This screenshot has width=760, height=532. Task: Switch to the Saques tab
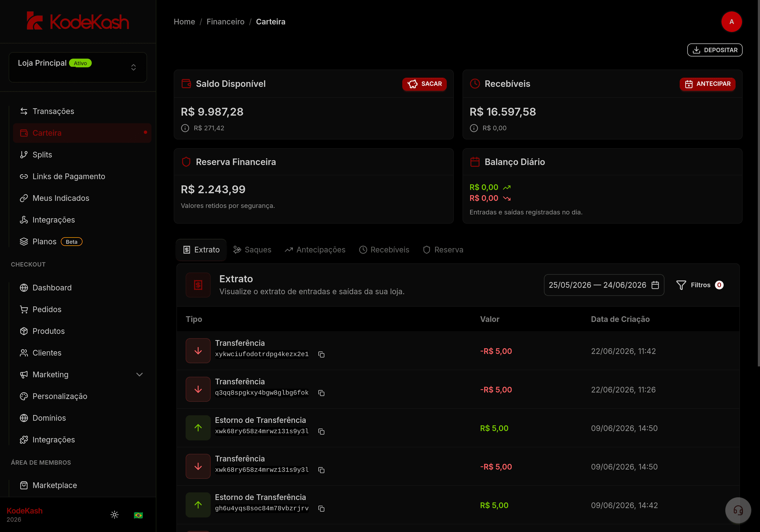(x=252, y=250)
